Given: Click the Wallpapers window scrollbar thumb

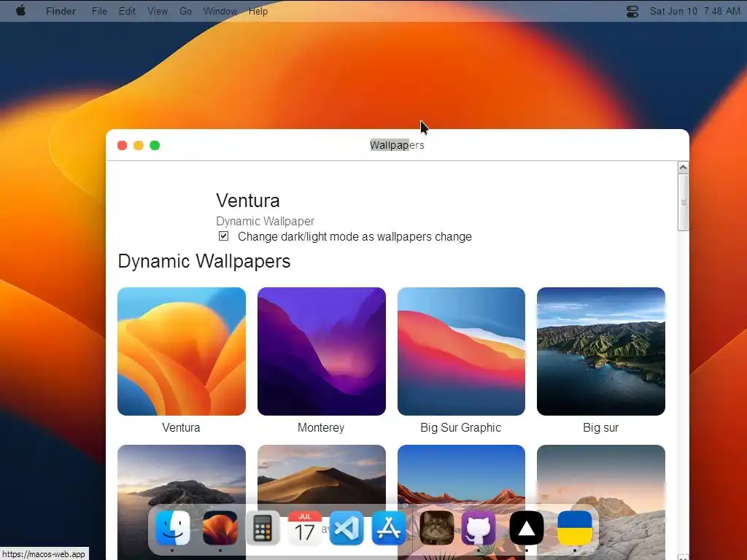Looking at the screenshot, I should pyautogui.click(x=683, y=203).
